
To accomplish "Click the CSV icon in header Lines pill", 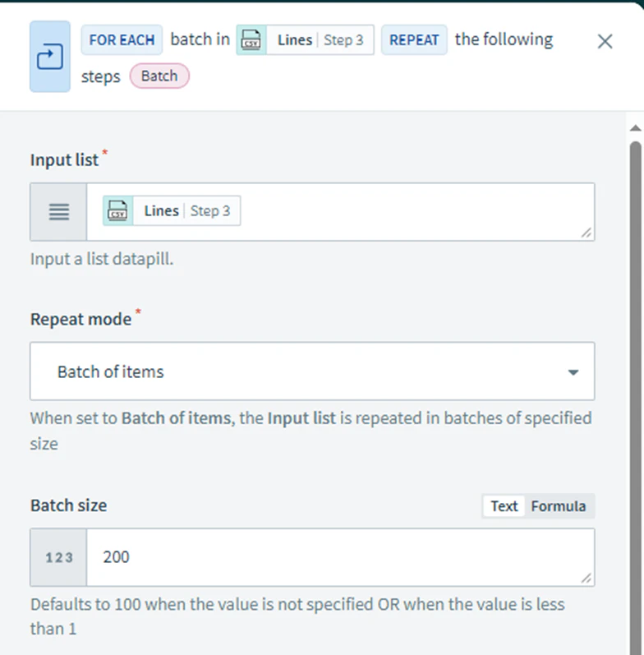I will 251,40.
